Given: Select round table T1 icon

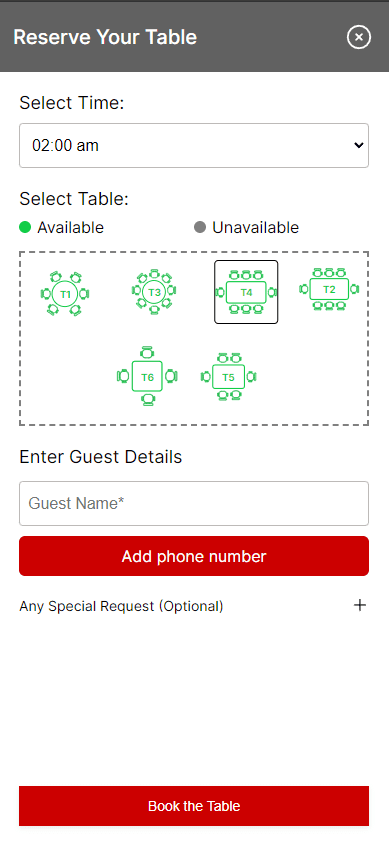Looking at the screenshot, I should click(x=65, y=294).
